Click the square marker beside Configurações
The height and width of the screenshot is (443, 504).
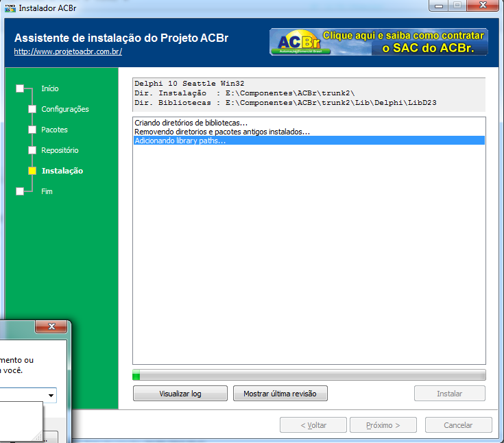[x=32, y=109]
